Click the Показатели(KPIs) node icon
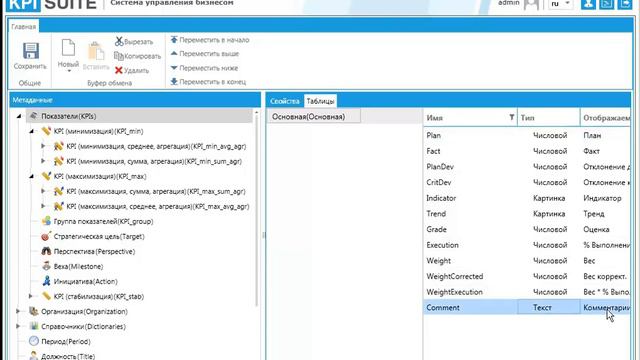The width and height of the screenshot is (640, 360). click(x=34, y=116)
